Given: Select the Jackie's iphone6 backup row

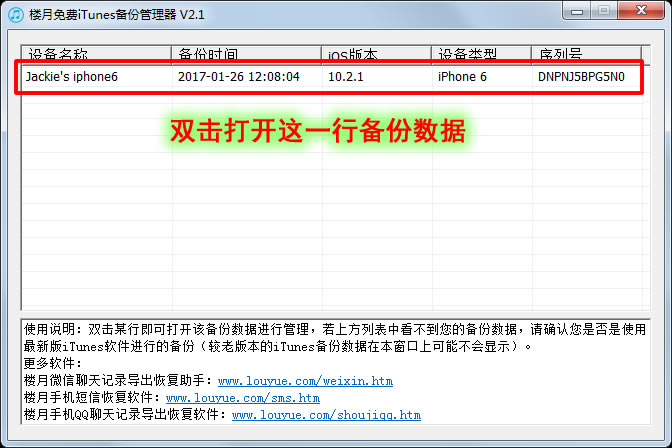Looking at the screenshot, I should tap(331, 77).
